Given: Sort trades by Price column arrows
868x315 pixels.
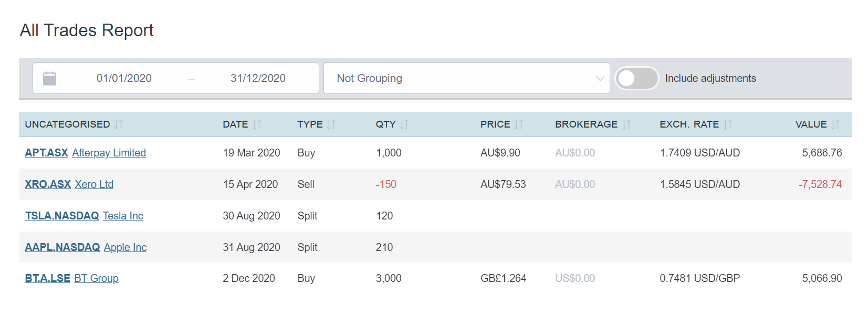Looking at the screenshot, I should 519,124.
